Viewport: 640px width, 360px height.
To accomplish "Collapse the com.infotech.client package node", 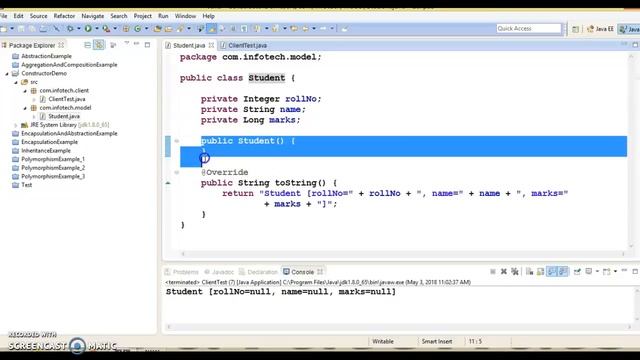I will (x=25, y=91).
